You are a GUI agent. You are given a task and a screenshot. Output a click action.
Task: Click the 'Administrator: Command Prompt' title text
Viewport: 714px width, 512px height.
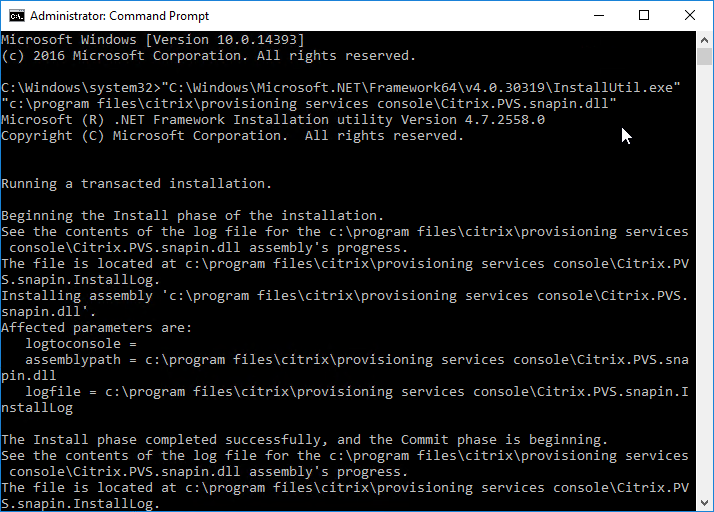point(119,16)
